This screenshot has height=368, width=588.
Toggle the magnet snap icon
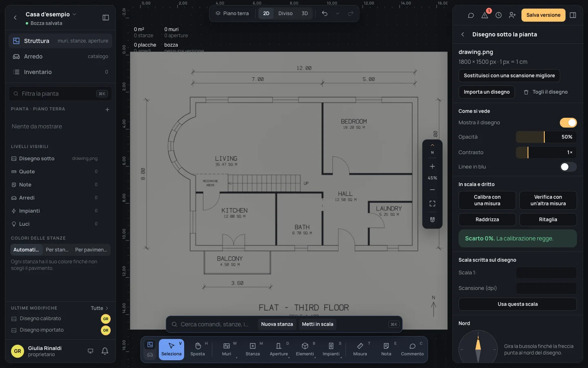coord(432,220)
